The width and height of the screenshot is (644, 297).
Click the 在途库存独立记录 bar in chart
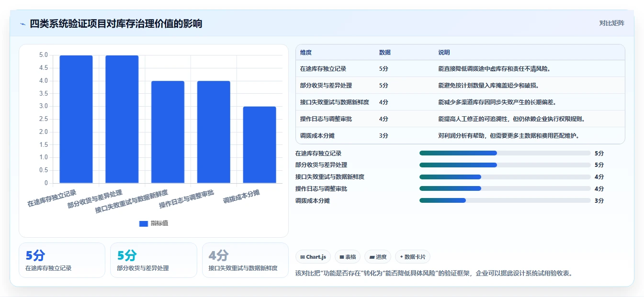(x=76, y=119)
